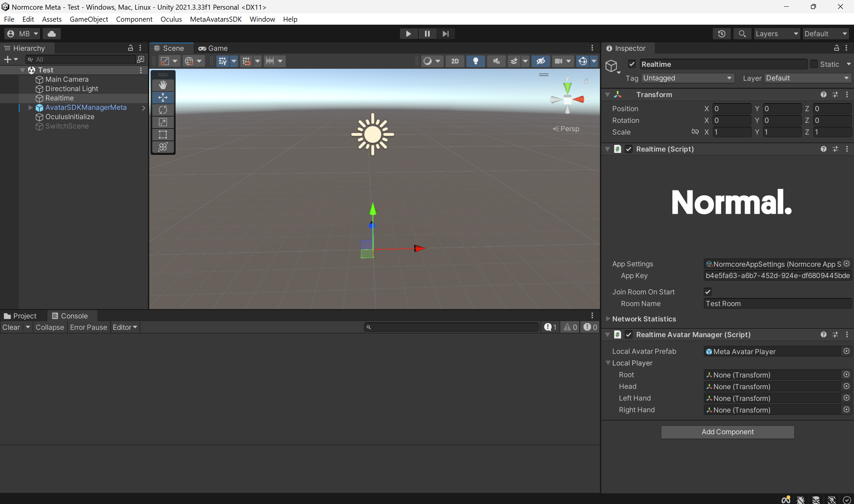Select the Rotate tool
854x504 pixels.
(163, 110)
